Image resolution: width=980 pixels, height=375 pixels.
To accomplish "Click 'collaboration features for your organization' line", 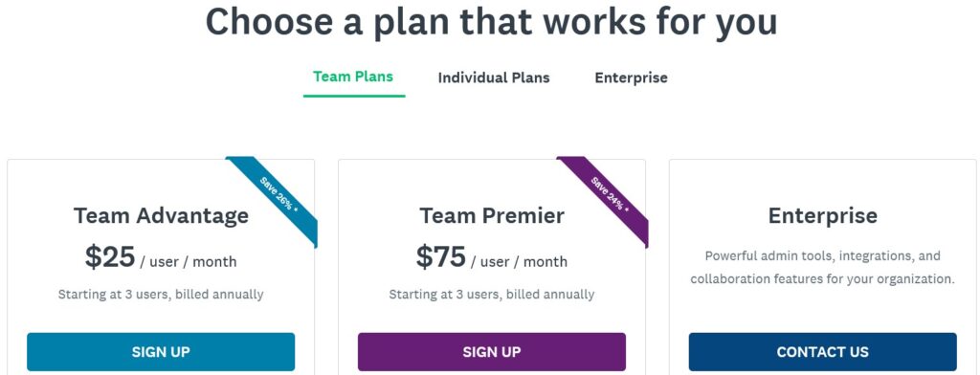I will (x=822, y=278).
